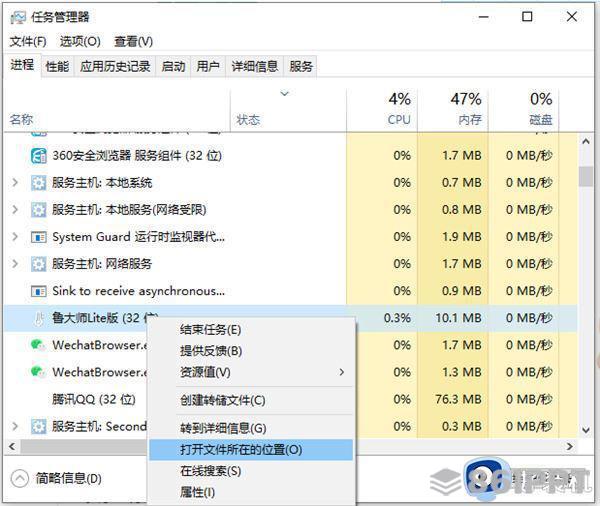This screenshot has height=506, width=600.
Task: Click the 0.3% CPU value
Action: click(x=397, y=318)
